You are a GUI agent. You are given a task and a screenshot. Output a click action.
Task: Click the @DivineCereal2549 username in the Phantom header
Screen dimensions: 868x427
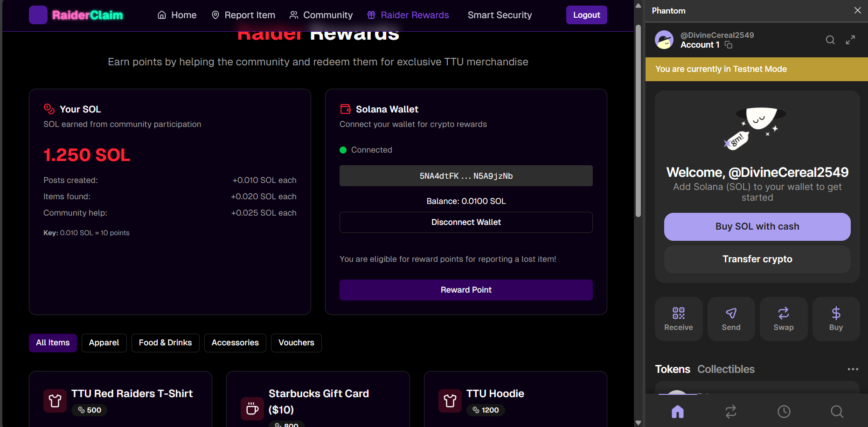(717, 35)
